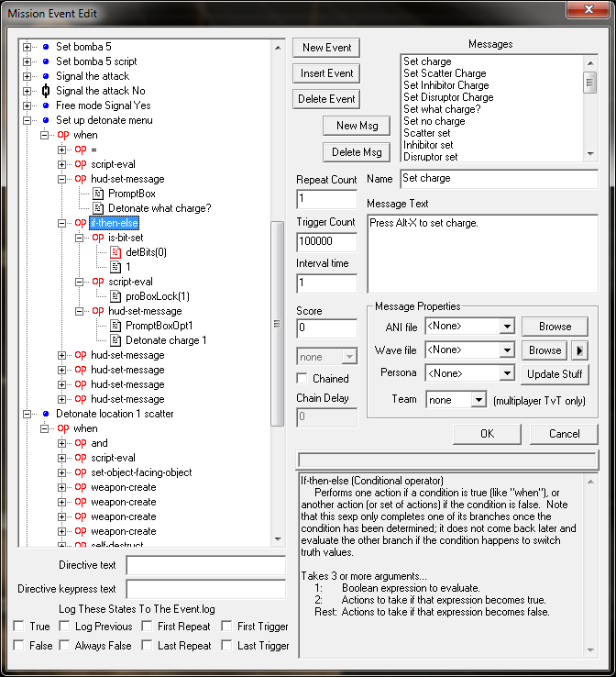The image size is (616, 677).
Task: Click the op icon beside the and operator
Action: tap(81, 443)
